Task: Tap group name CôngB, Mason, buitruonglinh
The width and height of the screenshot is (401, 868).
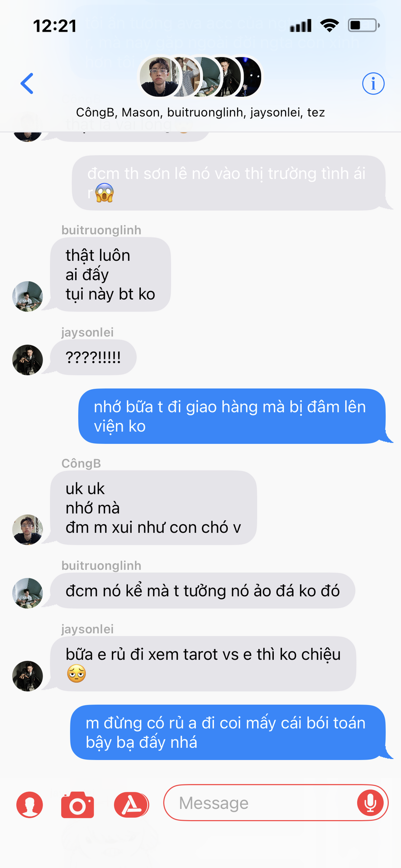Action: tap(200, 112)
